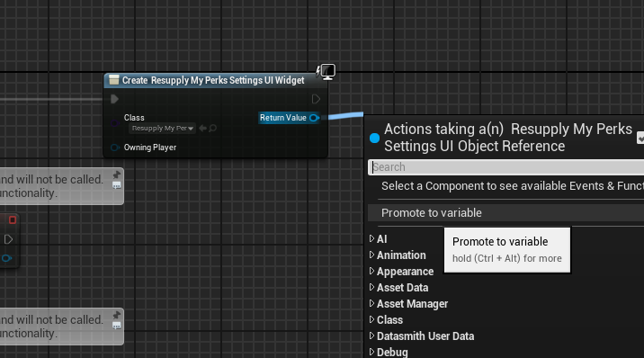
Task: Select the upper disabled-event comment box
Action: 61,186
